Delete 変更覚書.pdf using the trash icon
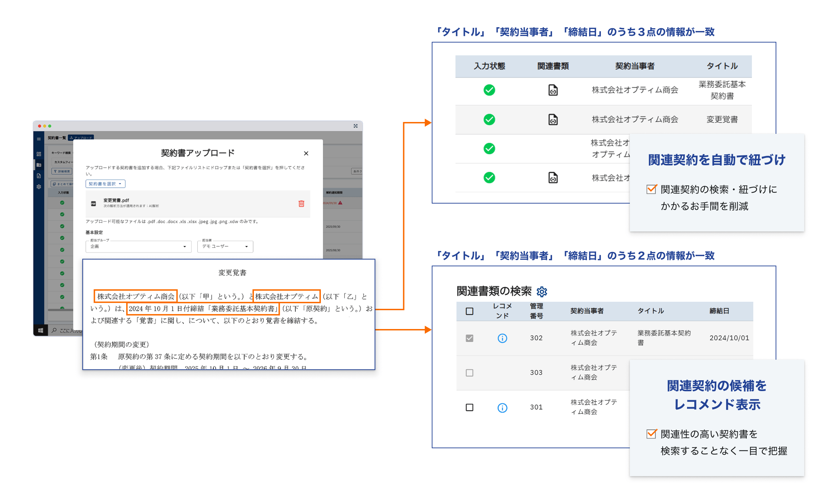Screen dimensions: 837x504 pos(301,204)
